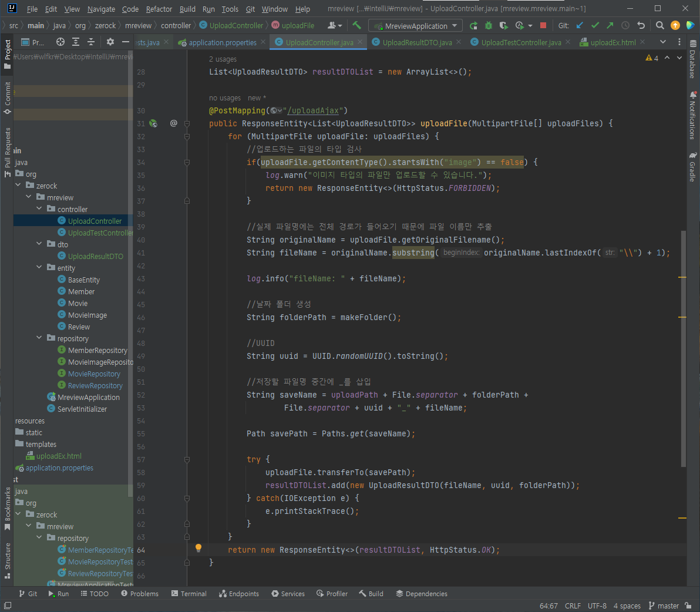Switch to application.properties tab

pos(222,42)
